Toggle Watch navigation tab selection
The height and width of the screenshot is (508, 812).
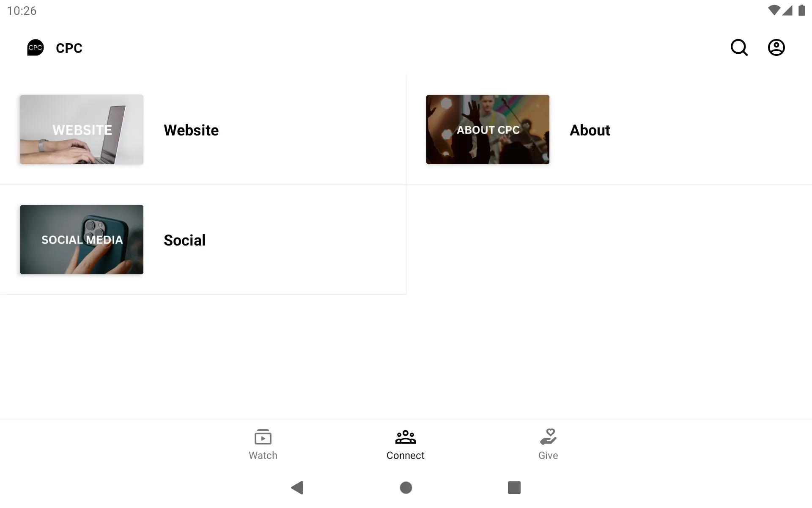pyautogui.click(x=263, y=443)
